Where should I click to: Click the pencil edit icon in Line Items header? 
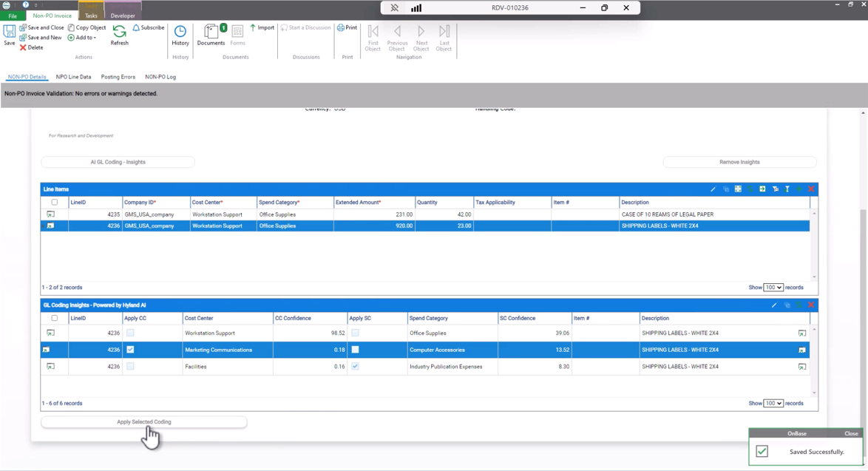pyautogui.click(x=713, y=189)
